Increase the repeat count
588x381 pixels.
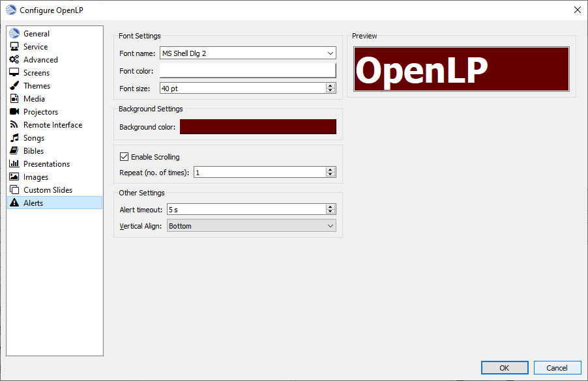[x=331, y=170]
